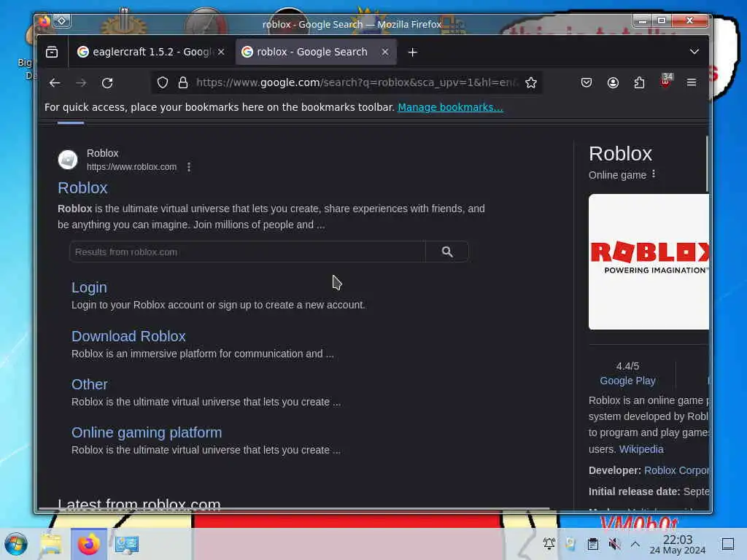Open the Pocket save icon
Viewport: 747px width, 560px height.
[x=587, y=83]
